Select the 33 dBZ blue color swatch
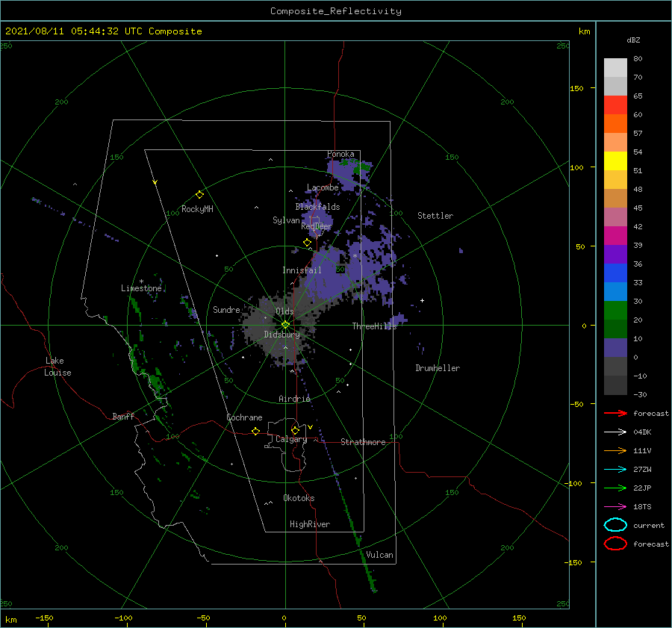The height and width of the screenshot is (628, 672). click(x=615, y=291)
